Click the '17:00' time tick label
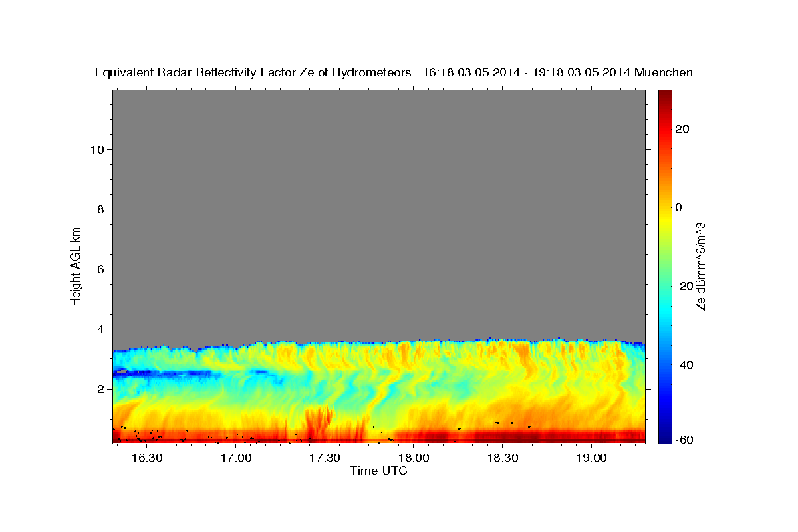Screen dimensions: 798x532 tap(236, 458)
